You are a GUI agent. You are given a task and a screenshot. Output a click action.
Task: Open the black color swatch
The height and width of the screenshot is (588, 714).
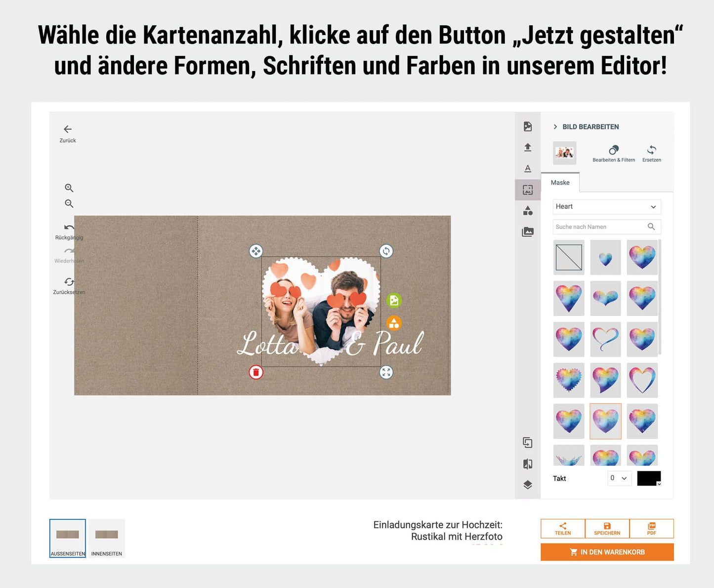[x=648, y=478]
